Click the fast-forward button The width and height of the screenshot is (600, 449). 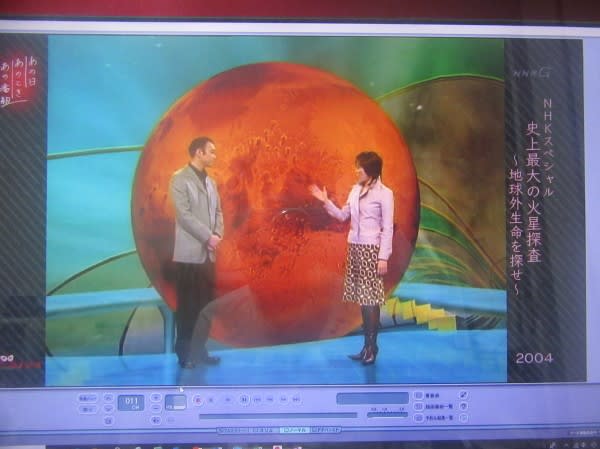(x=284, y=399)
